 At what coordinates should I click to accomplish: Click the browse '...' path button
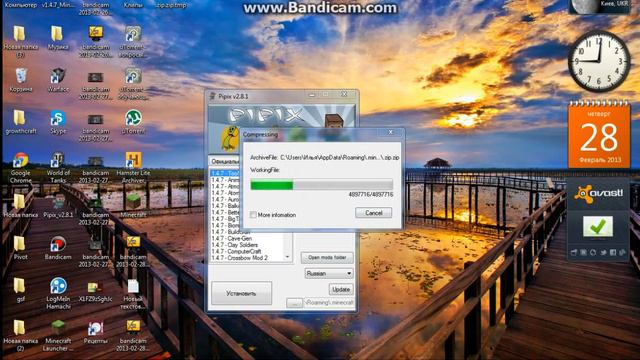click(x=294, y=303)
